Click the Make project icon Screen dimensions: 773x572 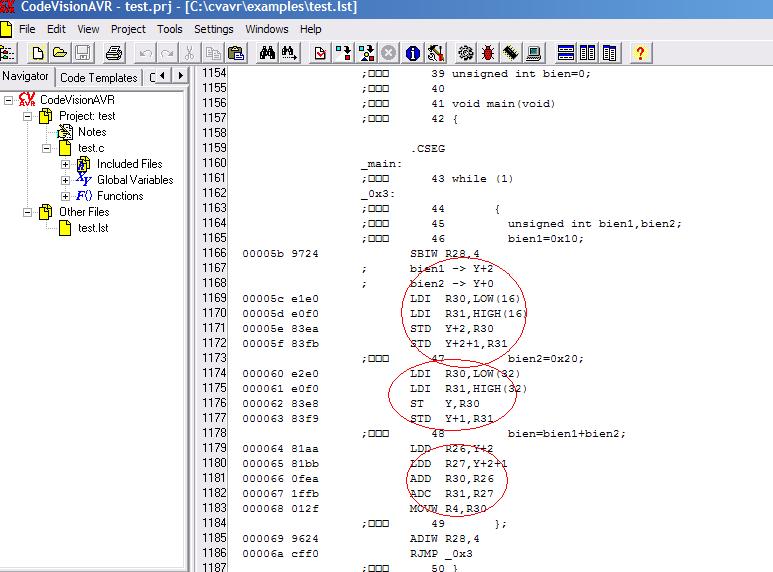coord(366,53)
